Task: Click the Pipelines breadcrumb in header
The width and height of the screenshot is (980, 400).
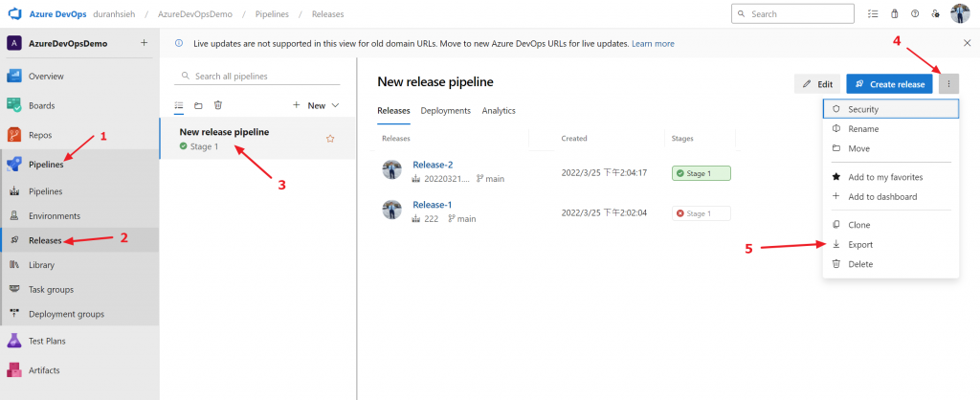Action: pos(272,13)
